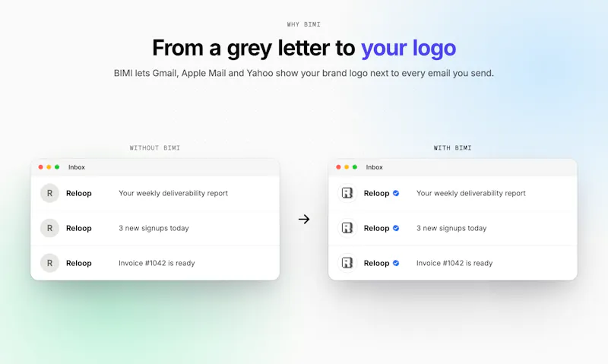Click grey R avatar beside 3 new signups

coord(49,228)
